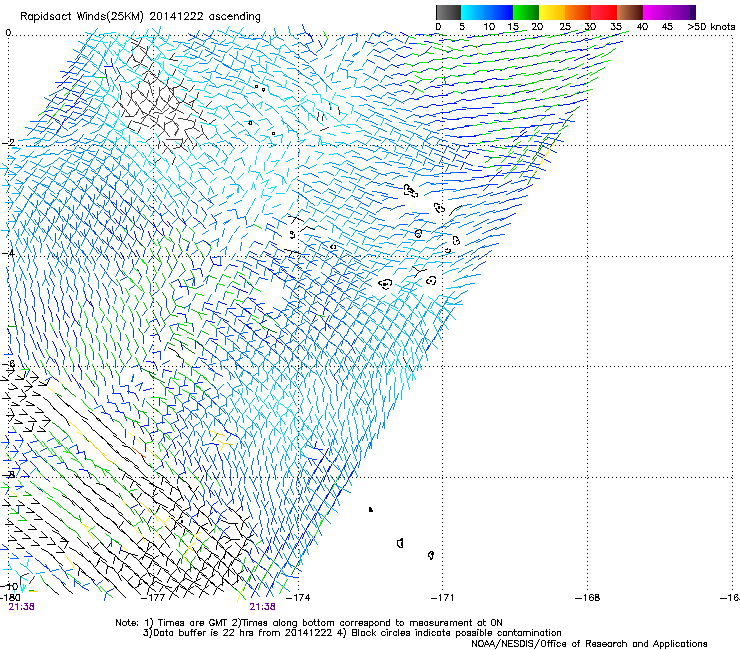Click the red 30-35 knots color swatch

(604, 12)
